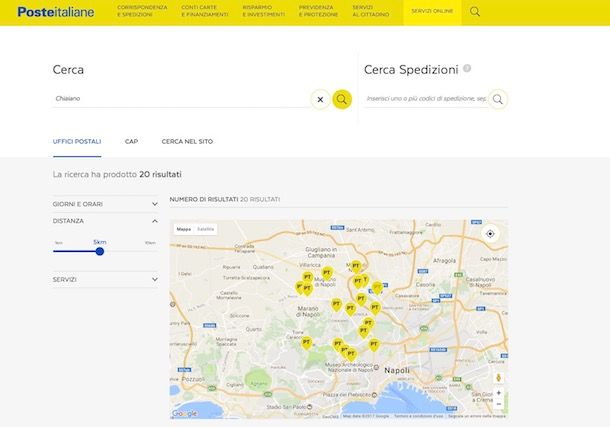
Task: Switch to the CAP tab
Action: [x=131, y=142]
